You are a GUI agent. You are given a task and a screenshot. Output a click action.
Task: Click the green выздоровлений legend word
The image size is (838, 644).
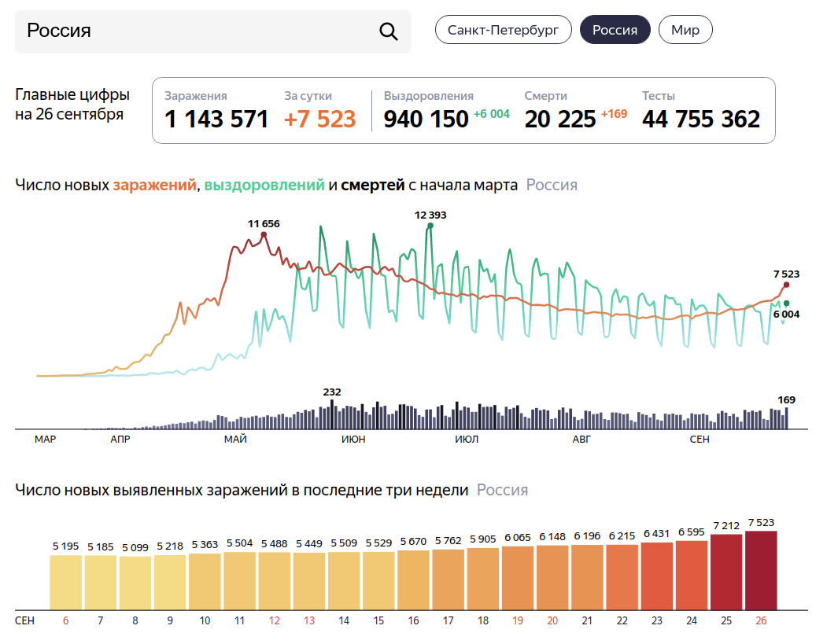264,186
